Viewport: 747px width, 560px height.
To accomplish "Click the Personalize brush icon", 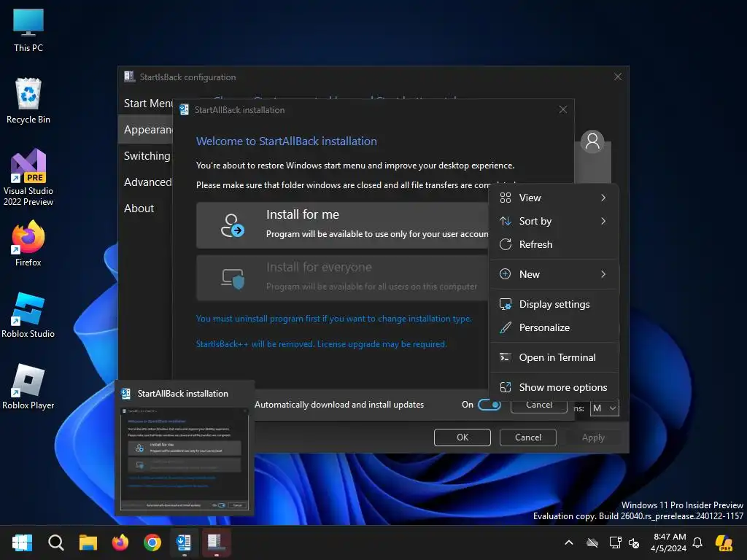I will point(506,327).
